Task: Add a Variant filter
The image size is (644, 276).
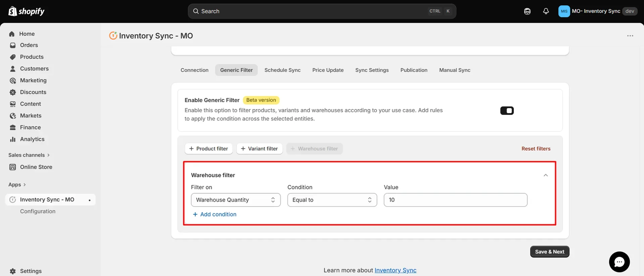Action: coord(259,149)
